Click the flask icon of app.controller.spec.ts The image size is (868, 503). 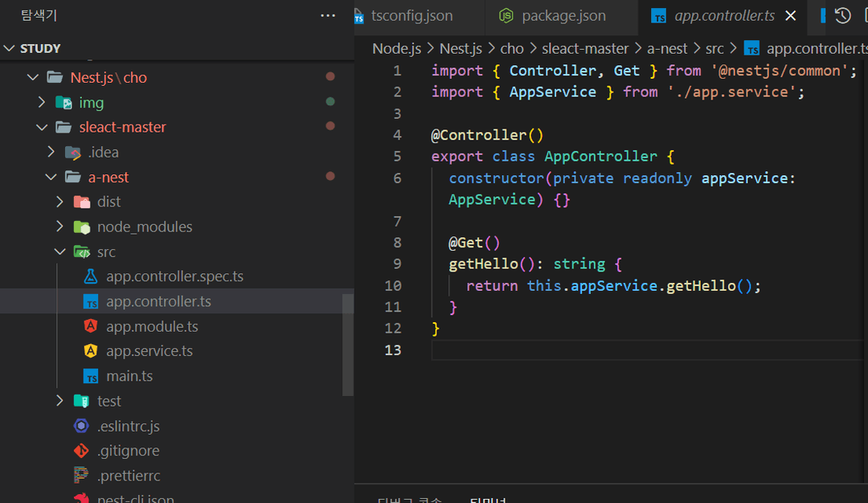(91, 276)
